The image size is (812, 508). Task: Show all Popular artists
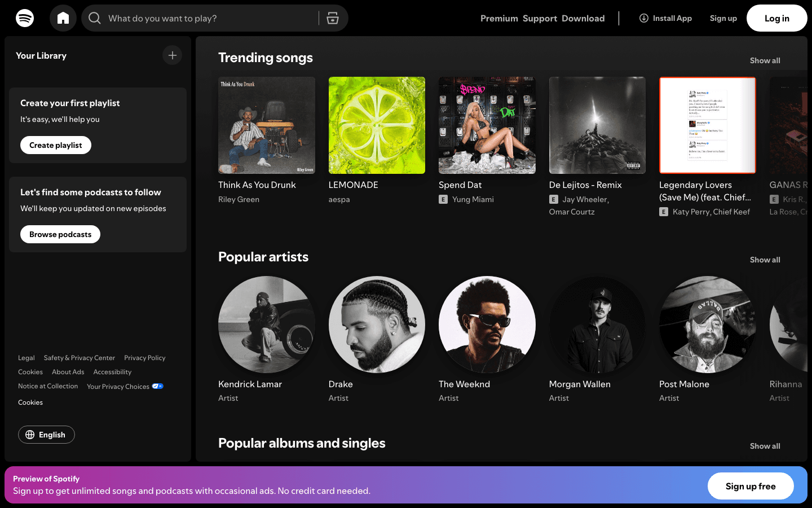pos(765,260)
